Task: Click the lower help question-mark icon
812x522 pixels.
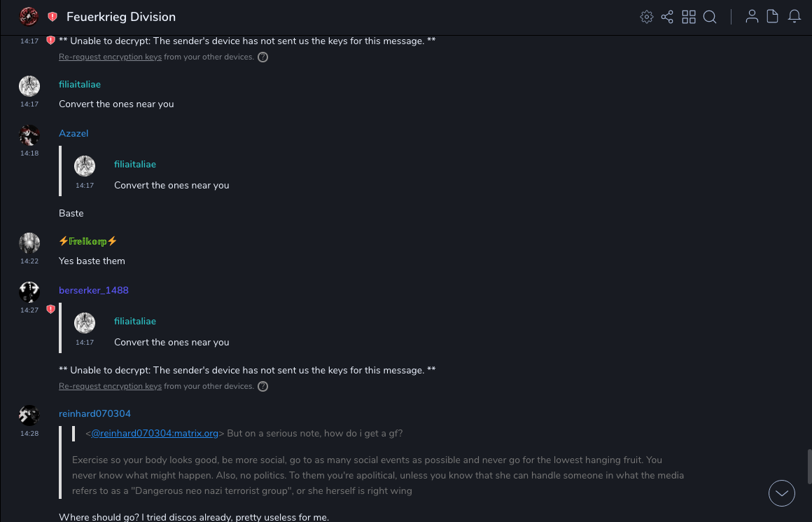Action: click(263, 387)
